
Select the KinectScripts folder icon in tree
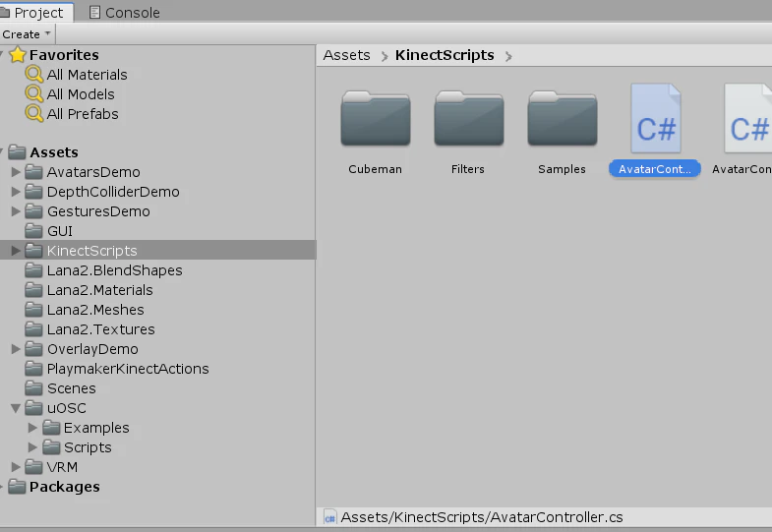point(33,251)
